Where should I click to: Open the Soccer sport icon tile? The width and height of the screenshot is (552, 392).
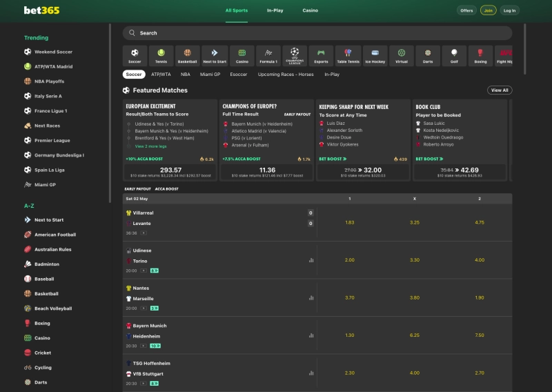(x=135, y=56)
